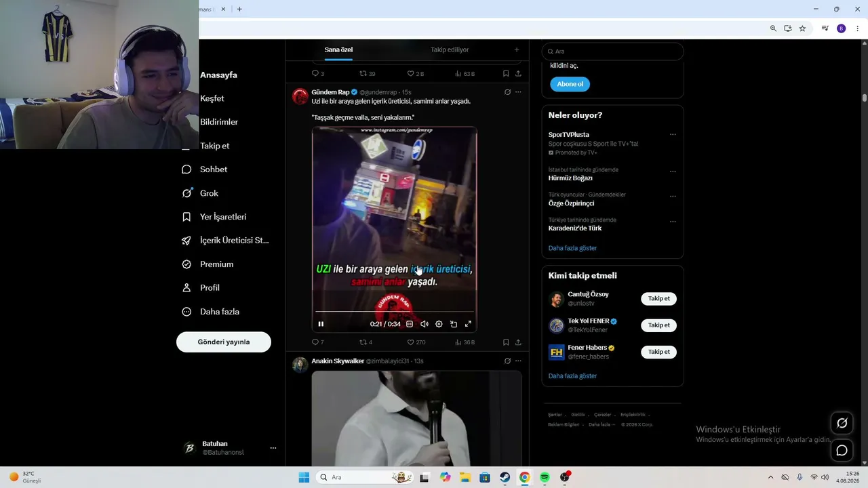Open the Yer İşaretleri bookmark icon
This screenshot has width=868, height=488.
[x=186, y=217]
